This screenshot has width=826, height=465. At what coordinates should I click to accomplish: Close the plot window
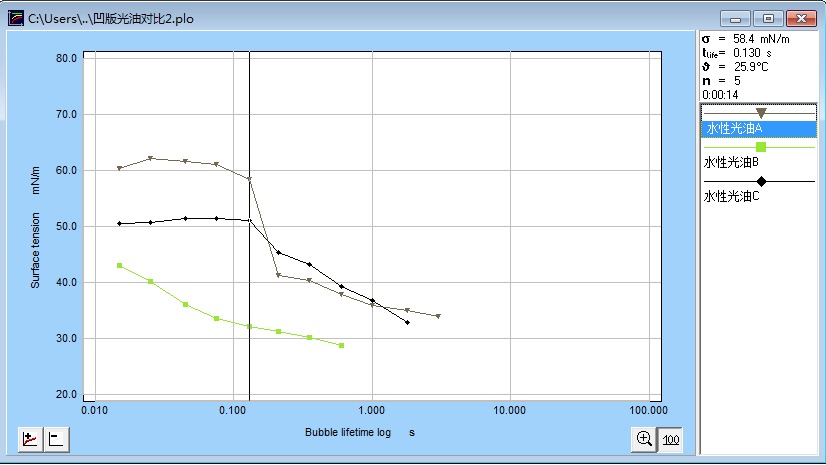[803, 18]
